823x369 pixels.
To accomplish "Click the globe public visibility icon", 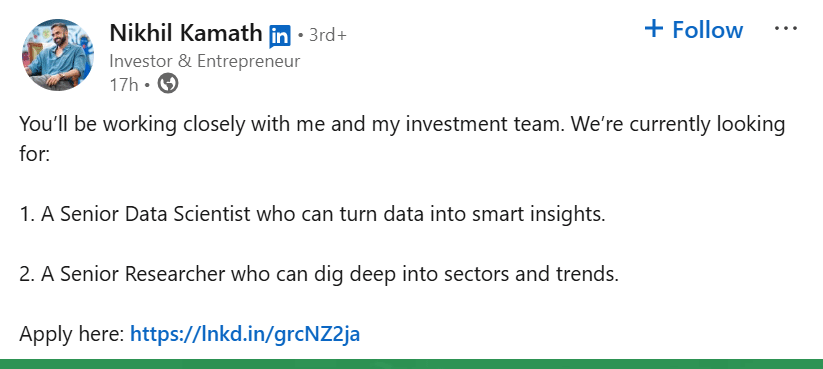I will [x=168, y=83].
